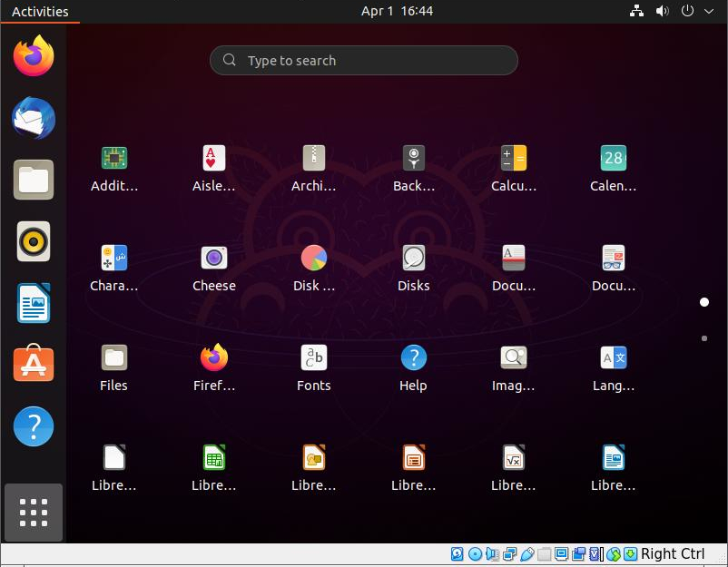Launch Rhythmbox from the dock
Screen dimensions: 728x567
click(x=34, y=241)
